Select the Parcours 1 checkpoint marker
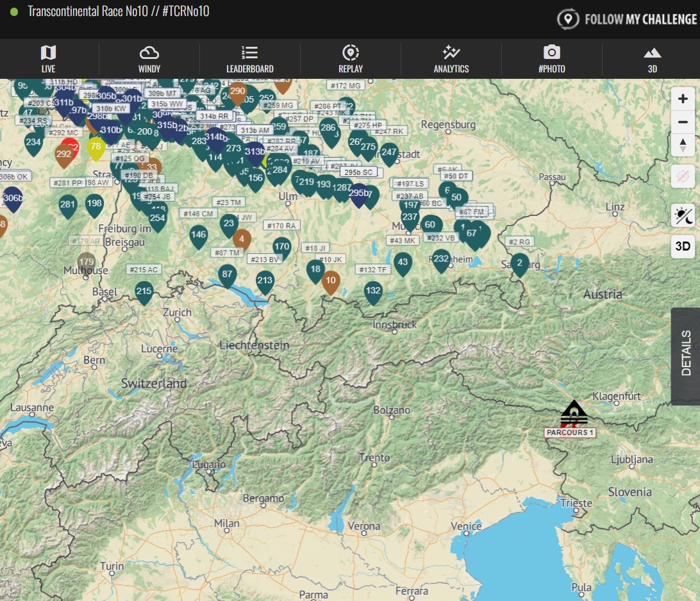The height and width of the screenshot is (601, 700). pyautogui.click(x=573, y=413)
